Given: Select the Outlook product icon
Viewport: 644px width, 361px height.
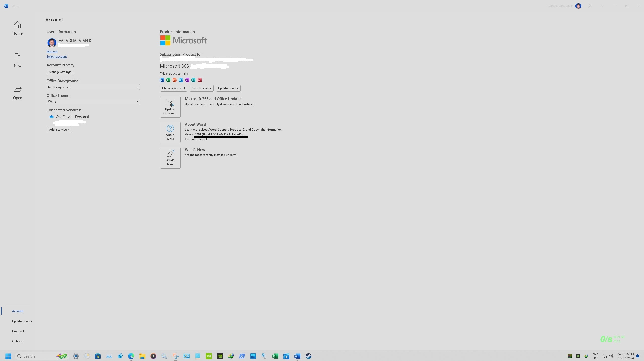Looking at the screenshot, I should click(x=181, y=80).
